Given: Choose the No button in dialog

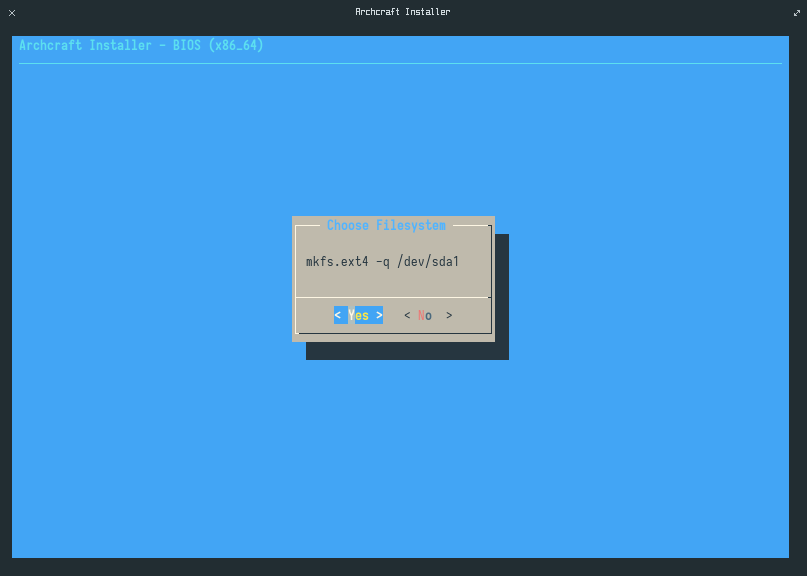Looking at the screenshot, I should click(x=428, y=315).
